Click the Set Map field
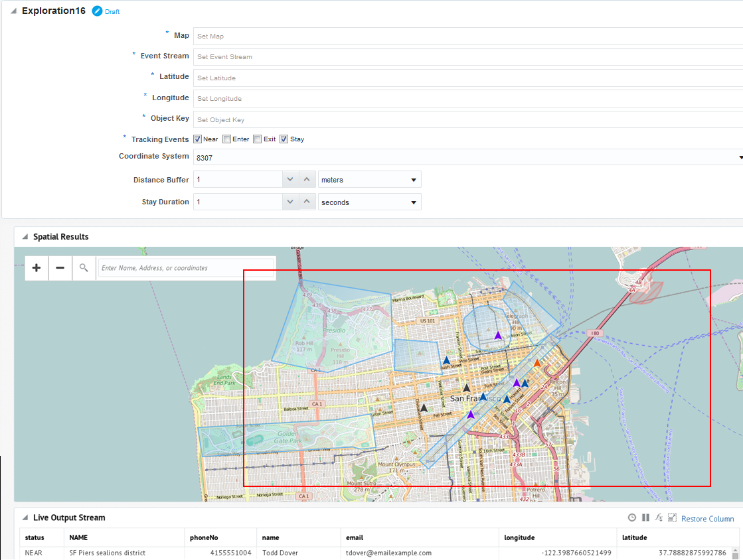Image resolution: width=743 pixels, height=560 pixels. [x=468, y=36]
